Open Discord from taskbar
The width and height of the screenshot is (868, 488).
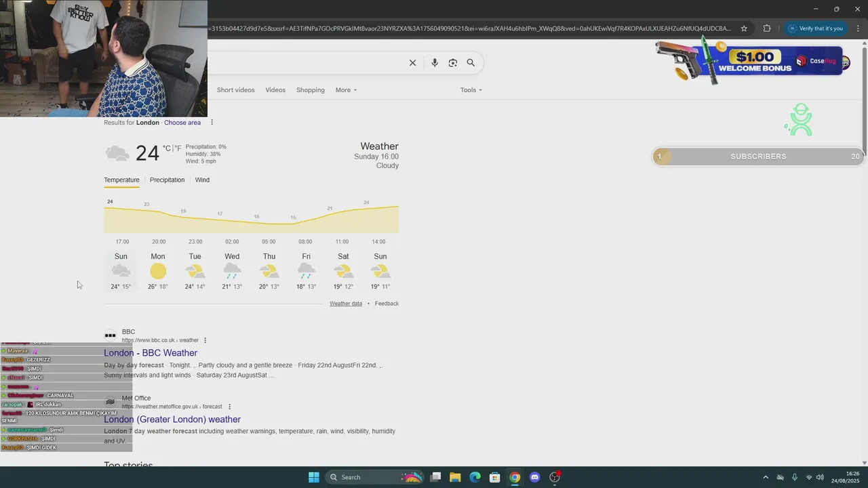(534, 477)
